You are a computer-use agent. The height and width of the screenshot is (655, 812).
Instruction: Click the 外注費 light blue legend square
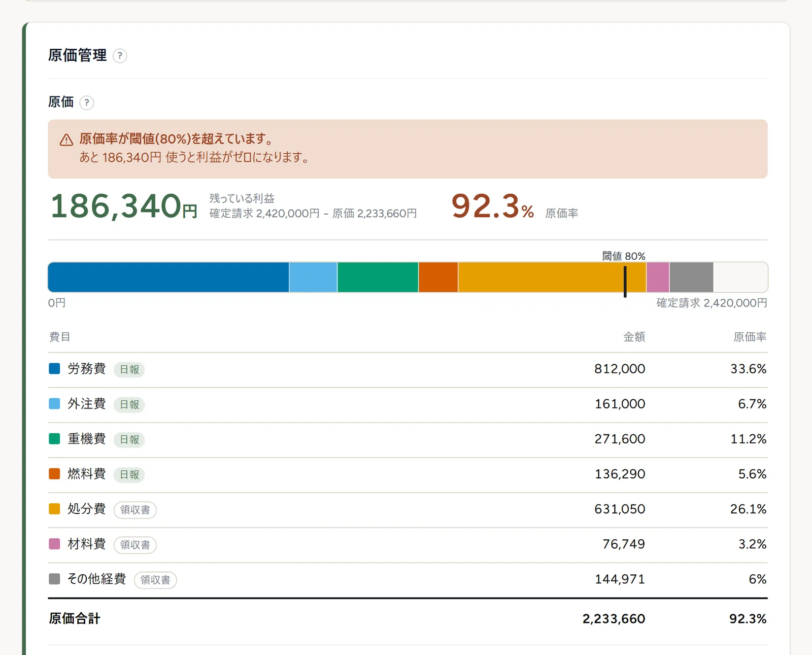pyautogui.click(x=54, y=404)
